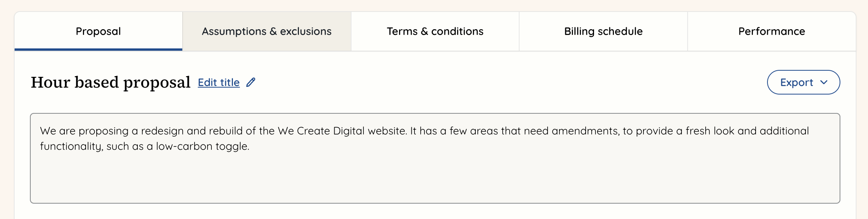This screenshot has width=868, height=219.
Task: Open the Export dropdown menu
Action: (803, 82)
